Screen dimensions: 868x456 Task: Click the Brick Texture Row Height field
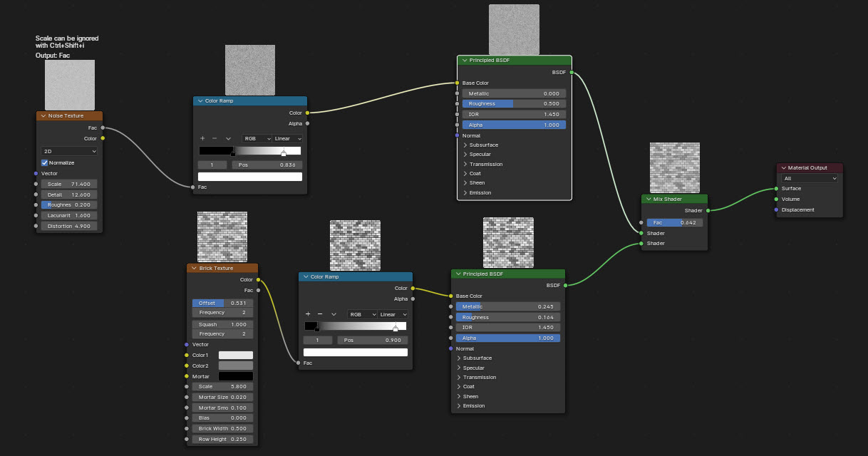pos(222,439)
